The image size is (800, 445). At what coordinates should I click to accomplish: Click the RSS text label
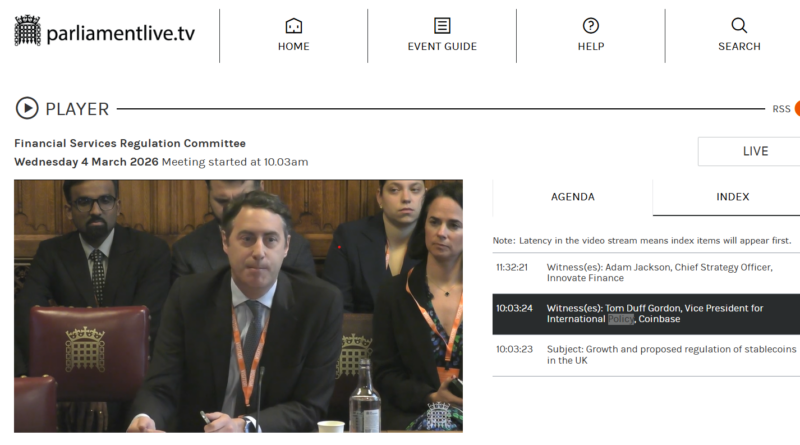(x=781, y=109)
